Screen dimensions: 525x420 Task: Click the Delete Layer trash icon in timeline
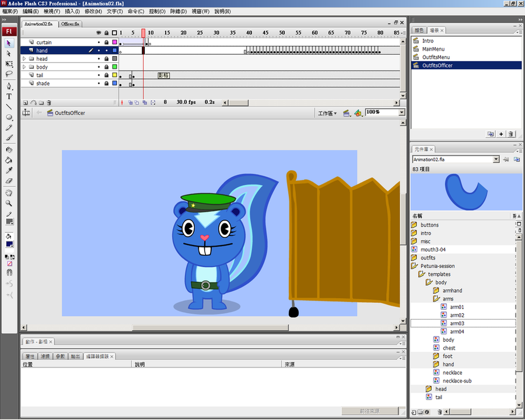click(x=49, y=103)
